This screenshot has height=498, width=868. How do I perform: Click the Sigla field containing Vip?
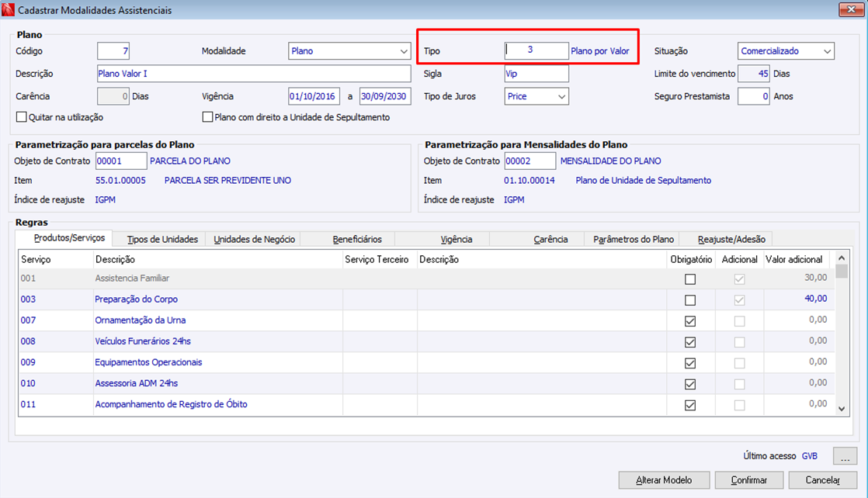pos(536,74)
